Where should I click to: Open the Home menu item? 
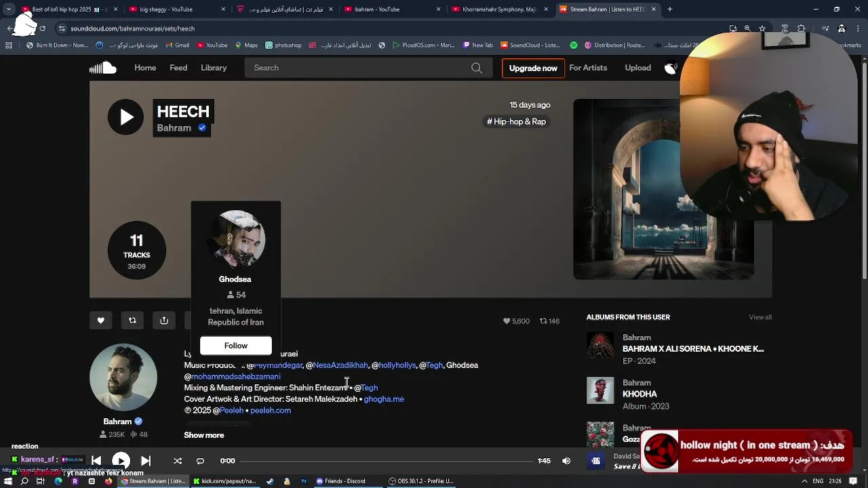145,68
